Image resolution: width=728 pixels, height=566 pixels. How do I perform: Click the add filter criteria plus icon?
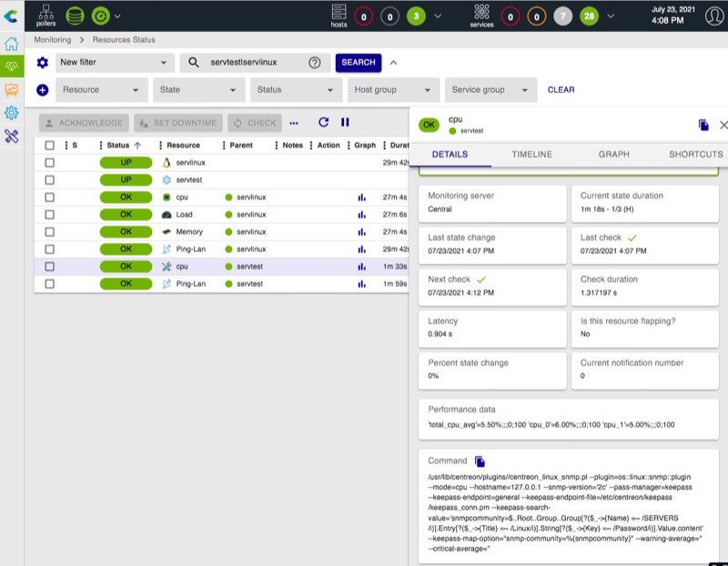click(42, 90)
